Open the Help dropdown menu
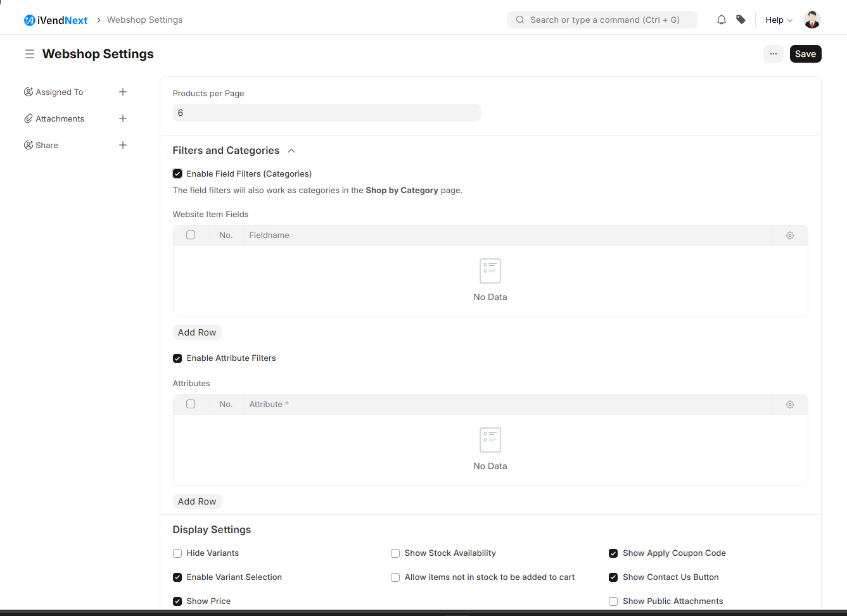Screen dimensions: 847x616 (x=779, y=20)
